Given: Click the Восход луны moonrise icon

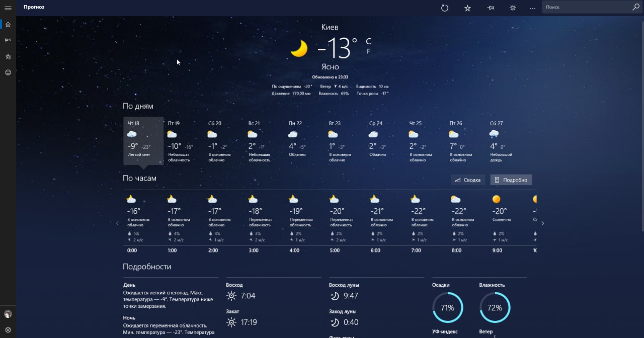Looking at the screenshot, I should pos(334,296).
